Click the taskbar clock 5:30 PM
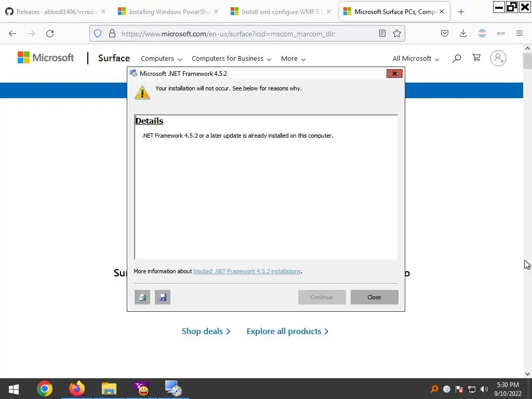 pyautogui.click(x=508, y=389)
